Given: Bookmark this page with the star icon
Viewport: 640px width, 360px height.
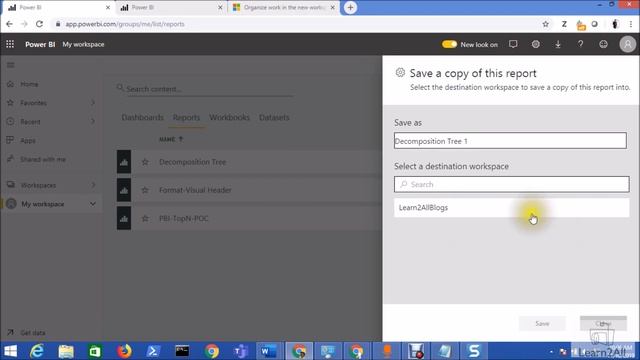Looking at the screenshot, I should click(546, 24).
